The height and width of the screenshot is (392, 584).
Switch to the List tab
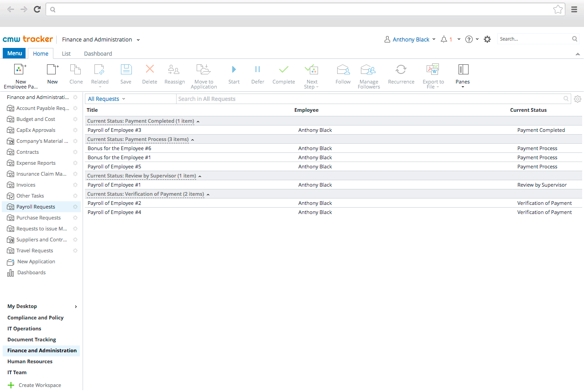click(x=66, y=53)
